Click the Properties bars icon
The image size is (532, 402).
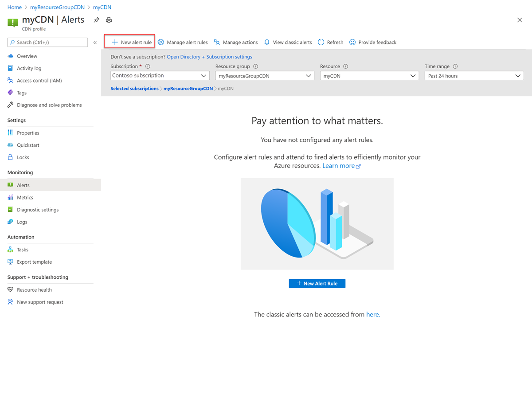click(x=11, y=133)
